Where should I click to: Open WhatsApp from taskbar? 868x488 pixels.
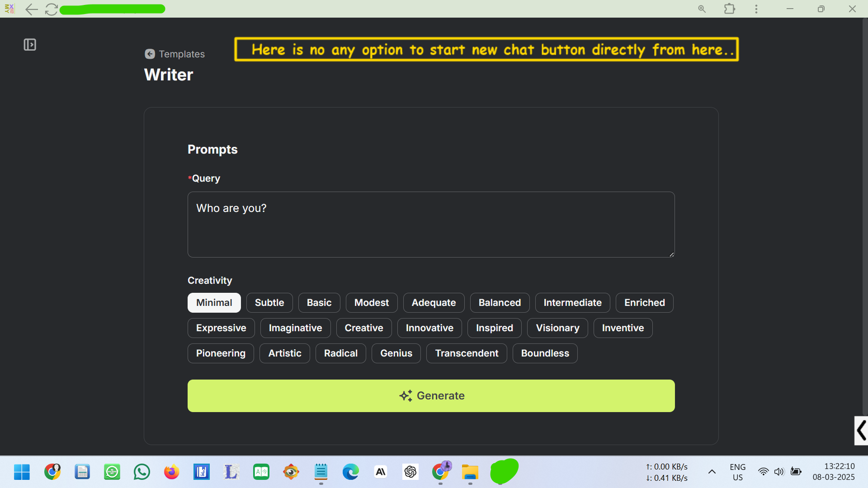tap(142, 472)
